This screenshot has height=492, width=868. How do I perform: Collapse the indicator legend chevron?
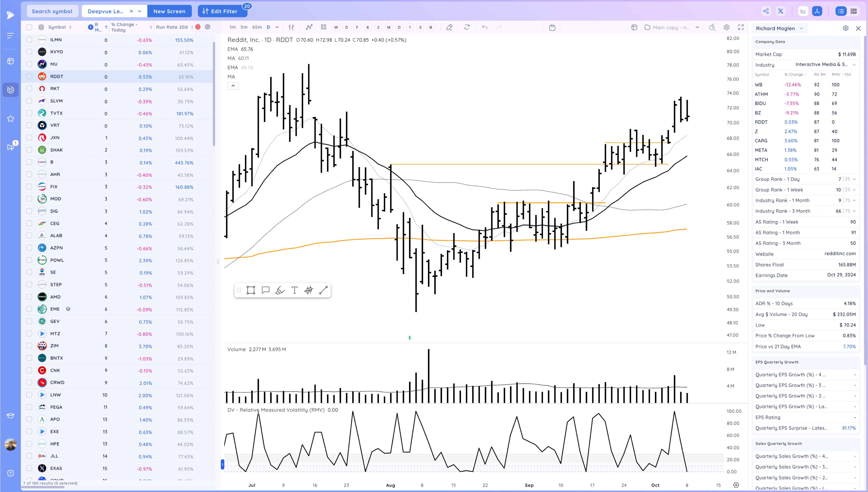coord(233,86)
